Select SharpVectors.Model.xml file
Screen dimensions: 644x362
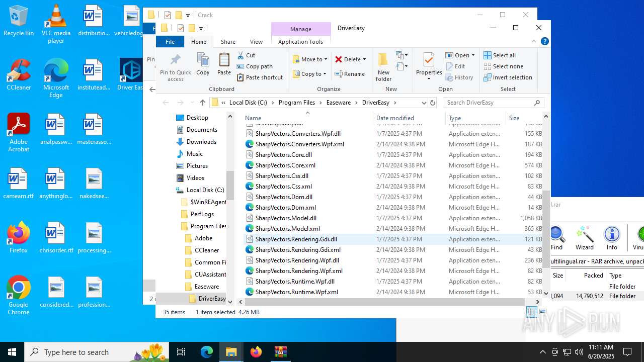point(287,229)
